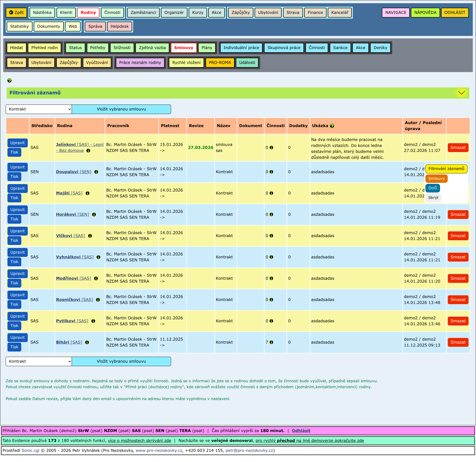Open the bottom Kontrakt contract dropdown
476x462 pixels.
[39, 361]
